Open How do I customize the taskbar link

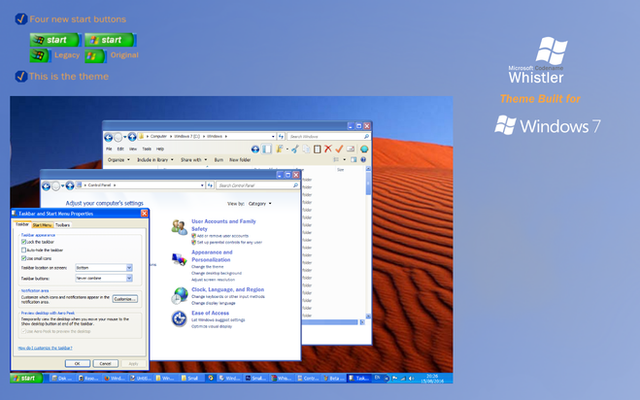pos(45,348)
